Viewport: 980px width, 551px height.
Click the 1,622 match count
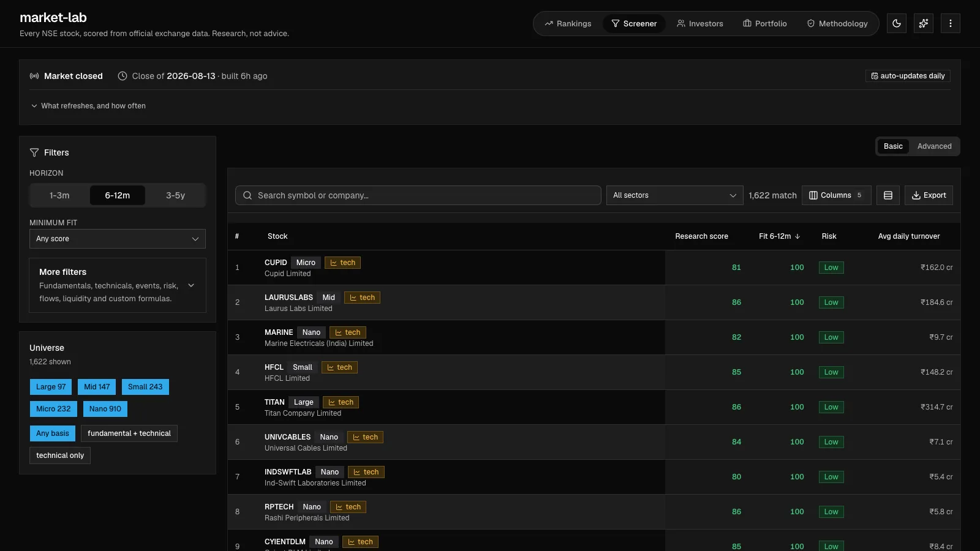(772, 195)
